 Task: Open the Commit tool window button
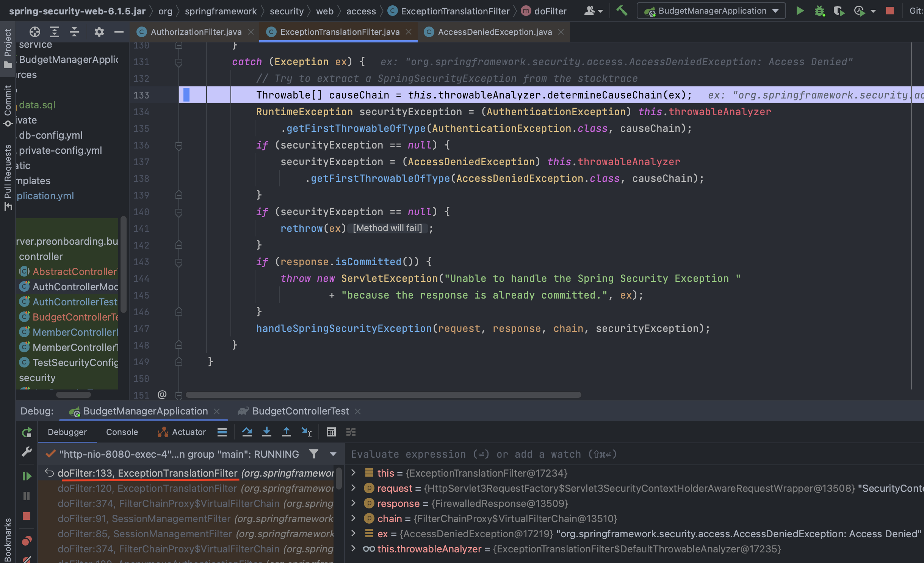point(8,105)
